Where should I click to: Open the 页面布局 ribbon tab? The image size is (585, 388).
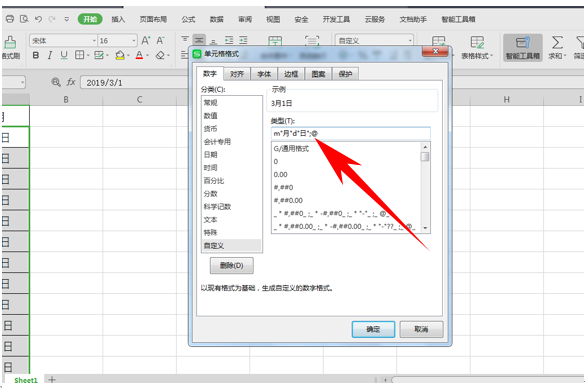(153, 19)
